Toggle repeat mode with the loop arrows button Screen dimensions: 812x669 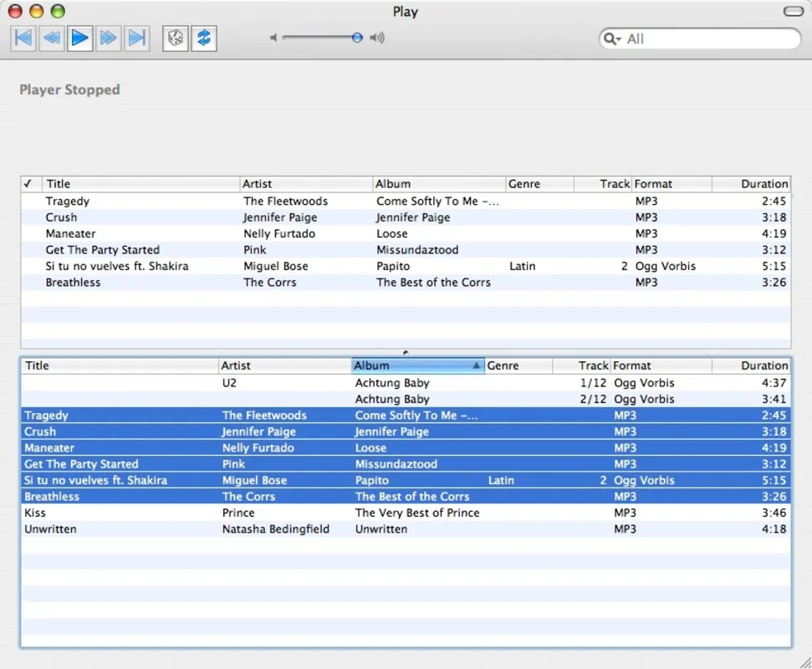(x=204, y=38)
